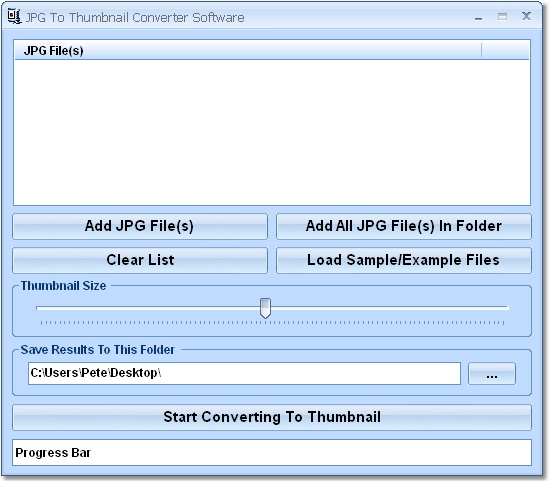
Task: Click the JPG File(s) column header
Action: pos(248,51)
